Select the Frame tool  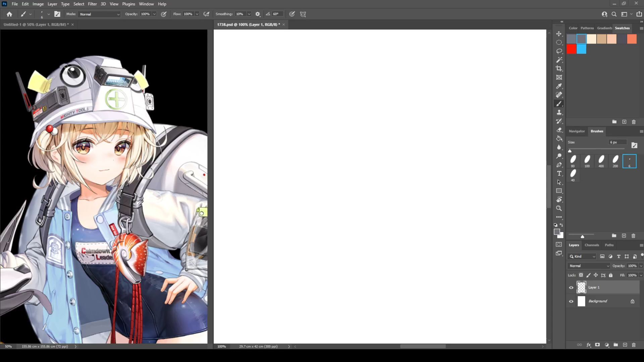pyautogui.click(x=559, y=77)
